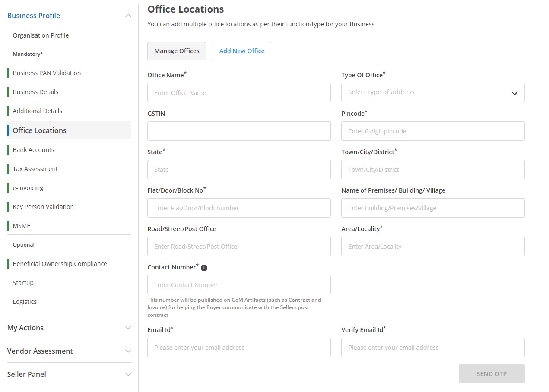This screenshot has width=549, height=392.
Task: Open Beneficial Ownership Compliance
Action: (59, 263)
